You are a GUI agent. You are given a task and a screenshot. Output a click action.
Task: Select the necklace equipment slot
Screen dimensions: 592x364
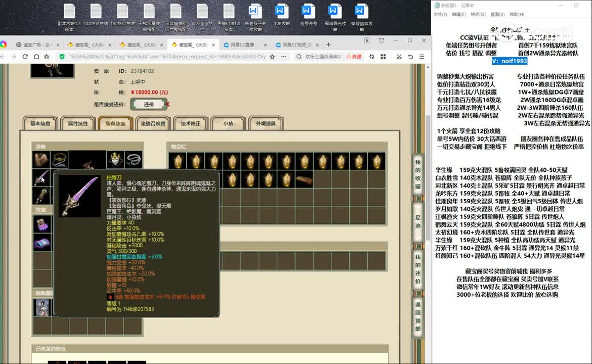click(x=60, y=160)
